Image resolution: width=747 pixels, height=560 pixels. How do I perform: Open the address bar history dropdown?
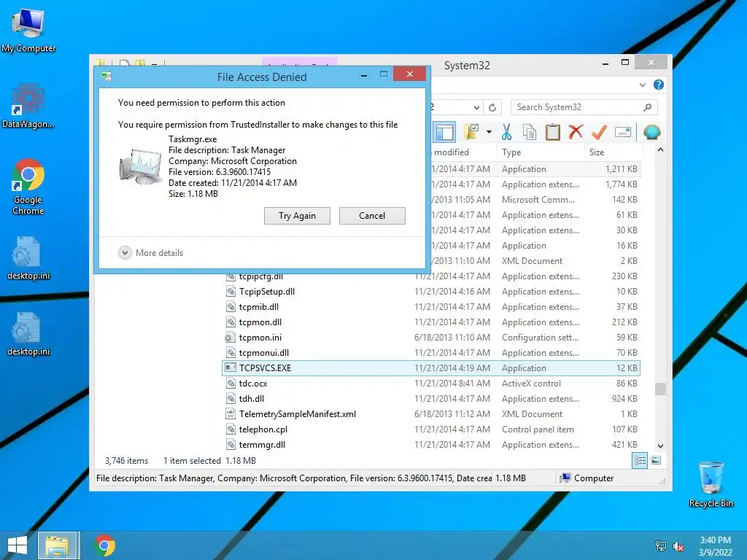click(x=476, y=108)
